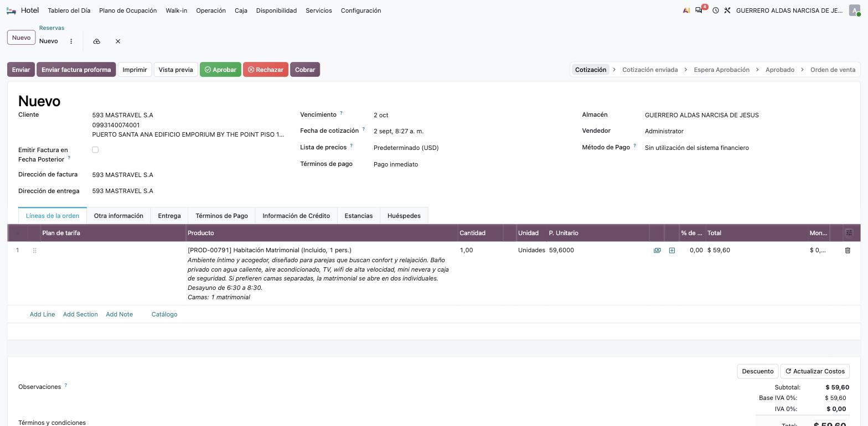
Task: Select the Espera Aprobación status stage
Action: [x=722, y=70]
